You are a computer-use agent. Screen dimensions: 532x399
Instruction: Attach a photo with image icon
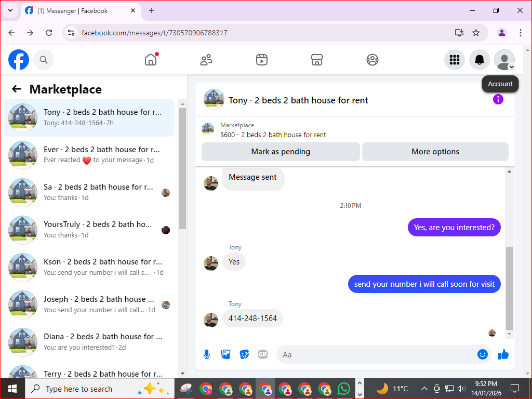(225, 354)
